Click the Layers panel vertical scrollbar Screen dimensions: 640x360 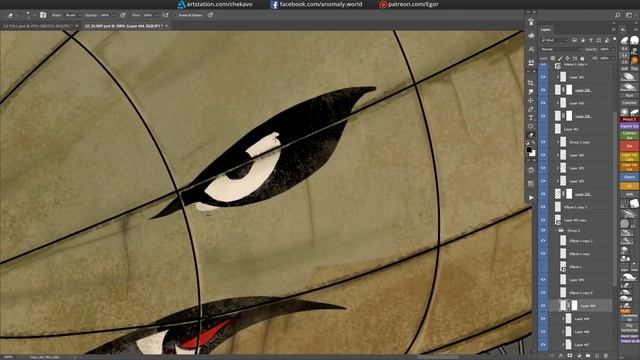point(616,198)
